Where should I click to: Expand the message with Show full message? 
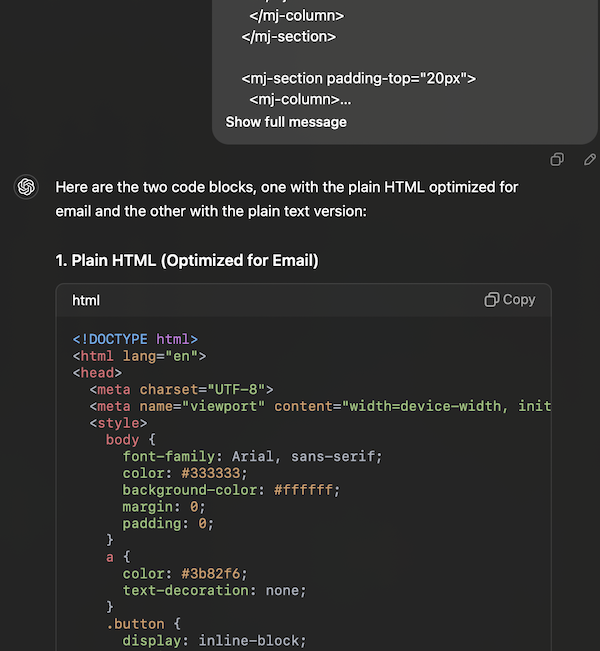(286, 122)
